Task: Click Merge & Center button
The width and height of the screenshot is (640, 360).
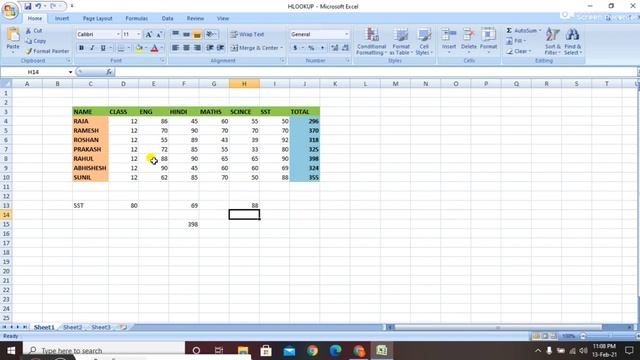Action: point(257,48)
